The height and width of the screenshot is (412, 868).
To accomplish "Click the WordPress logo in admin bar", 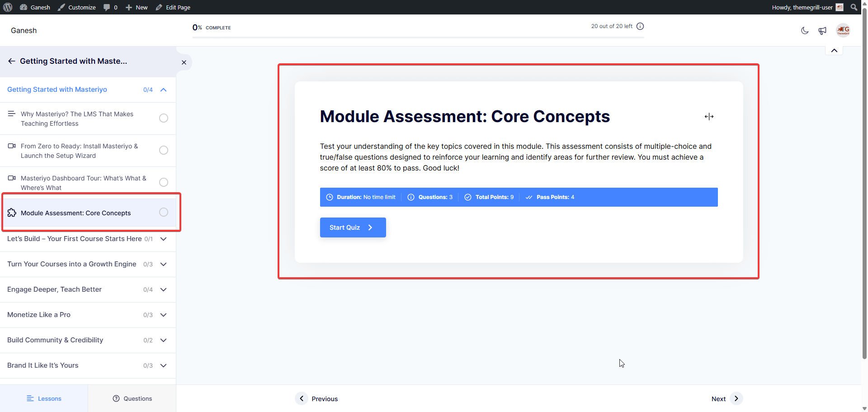I will (x=8, y=7).
